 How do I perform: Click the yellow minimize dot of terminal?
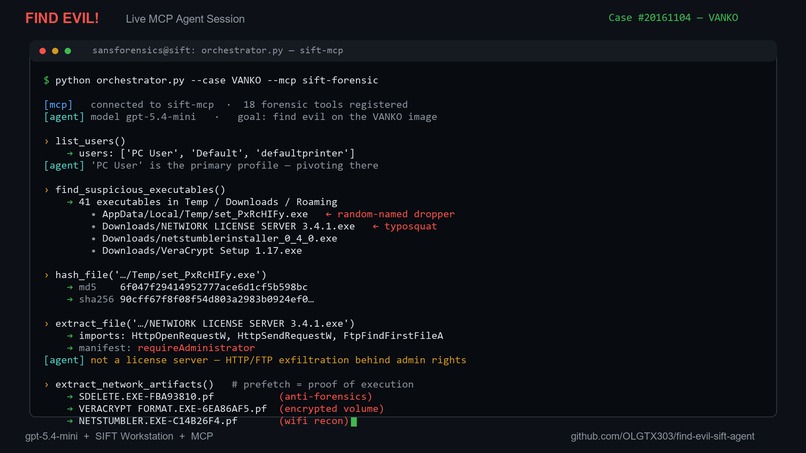pyautogui.click(x=55, y=51)
